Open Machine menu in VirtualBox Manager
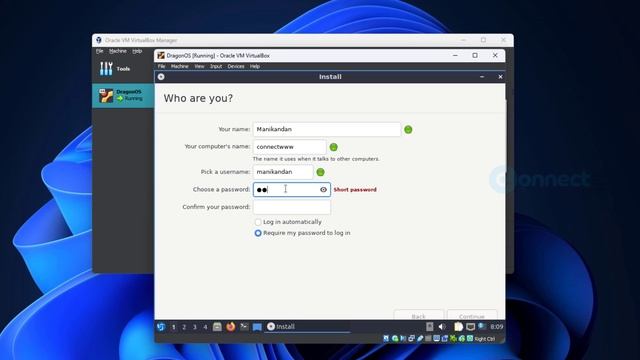Viewport: 640px width, 360px height. pos(118,51)
